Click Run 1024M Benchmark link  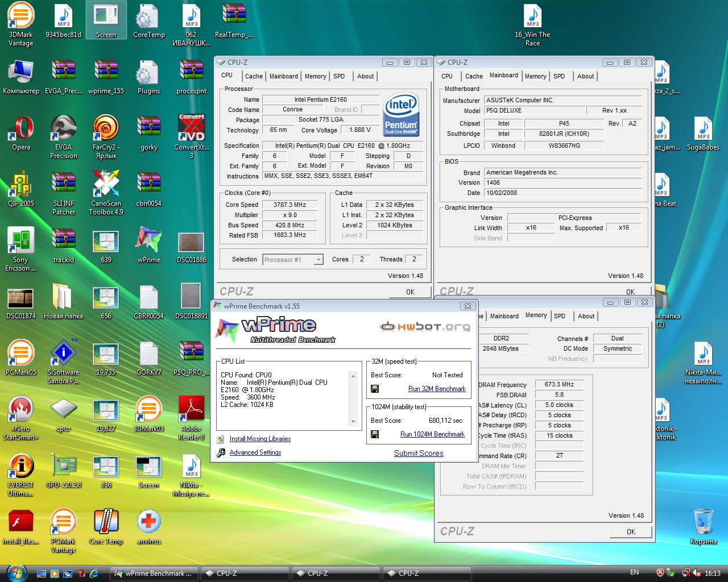tap(432, 434)
